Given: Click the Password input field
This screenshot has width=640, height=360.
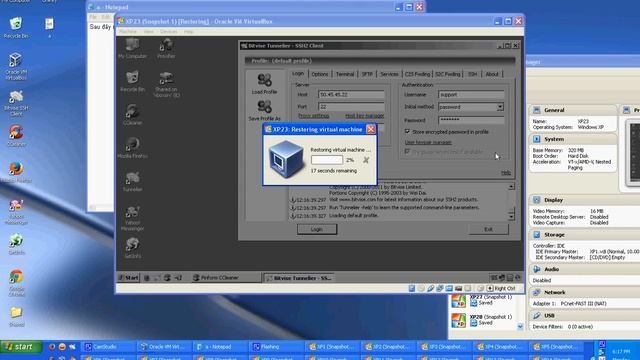Looking at the screenshot, I should click(471, 120).
